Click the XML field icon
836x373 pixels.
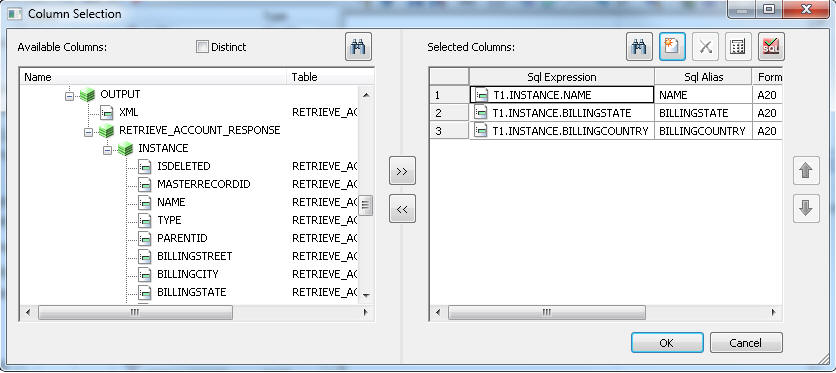tap(107, 112)
